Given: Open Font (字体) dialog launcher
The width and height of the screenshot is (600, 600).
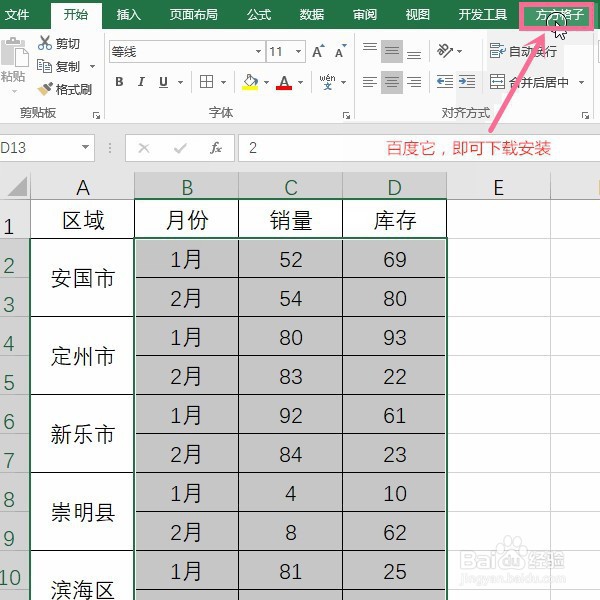Looking at the screenshot, I should coord(346,115).
